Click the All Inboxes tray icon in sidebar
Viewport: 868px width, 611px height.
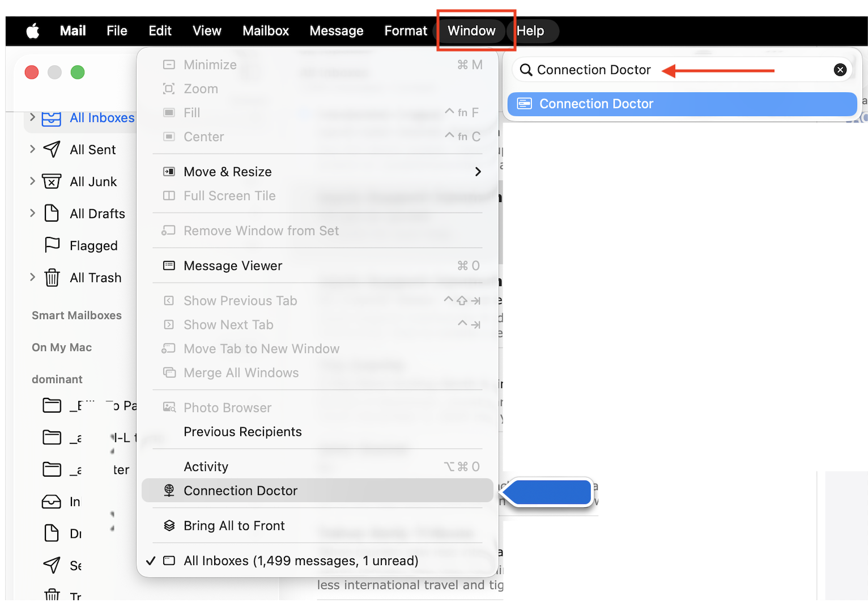[x=52, y=118]
